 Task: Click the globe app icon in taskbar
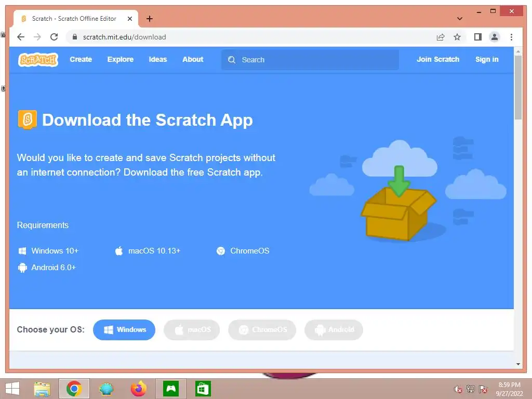[x=106, y=389]
